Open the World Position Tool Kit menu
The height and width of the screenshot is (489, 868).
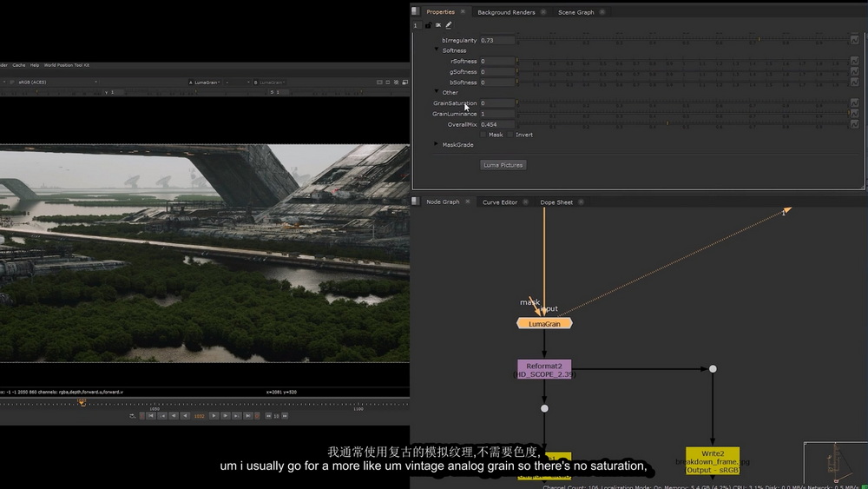click(67, 65)
